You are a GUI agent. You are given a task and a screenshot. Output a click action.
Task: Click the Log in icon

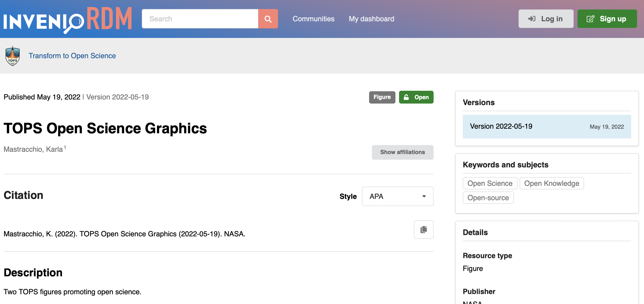532,18
